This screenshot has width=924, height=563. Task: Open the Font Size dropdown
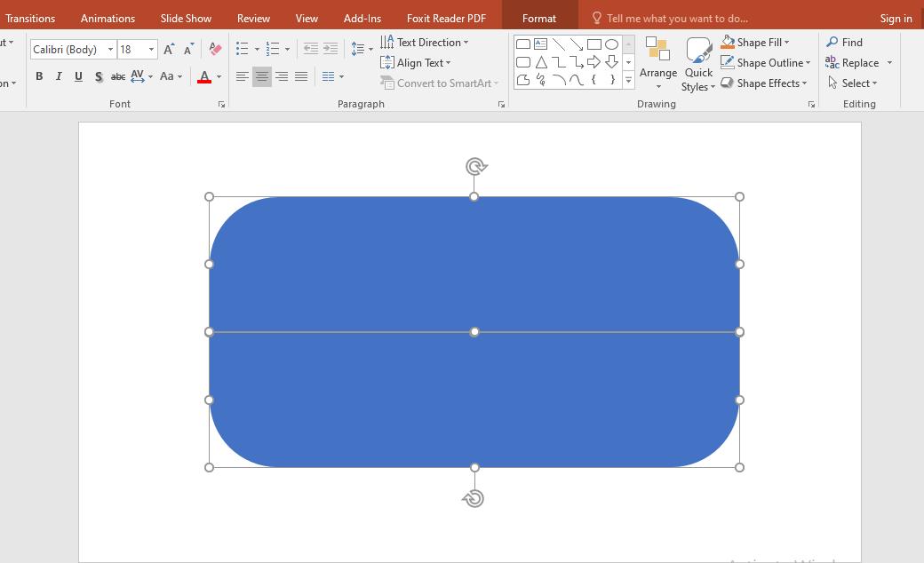tap(151, 49)
